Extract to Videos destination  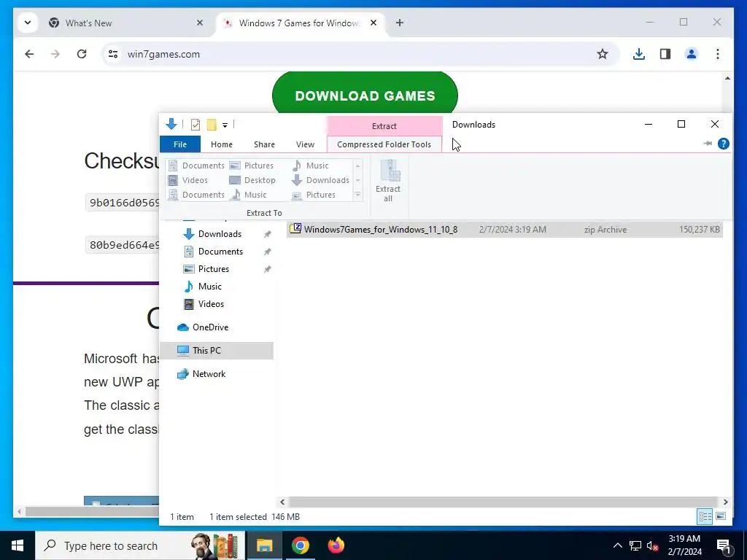187,180
